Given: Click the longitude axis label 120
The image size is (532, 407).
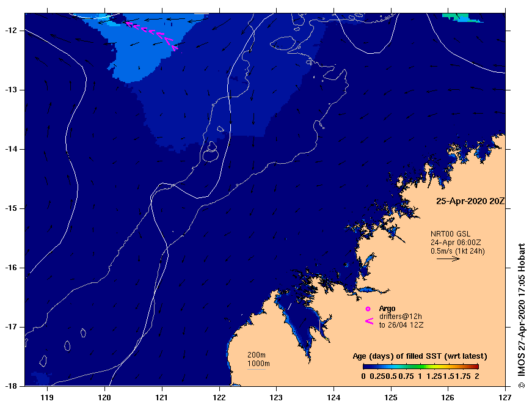Looking at the screenshot, I should (x=104, y=397).
